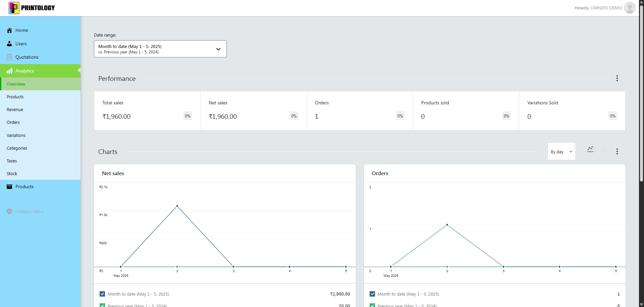
Task: Click the Products archive box icon
Action: 9,187
